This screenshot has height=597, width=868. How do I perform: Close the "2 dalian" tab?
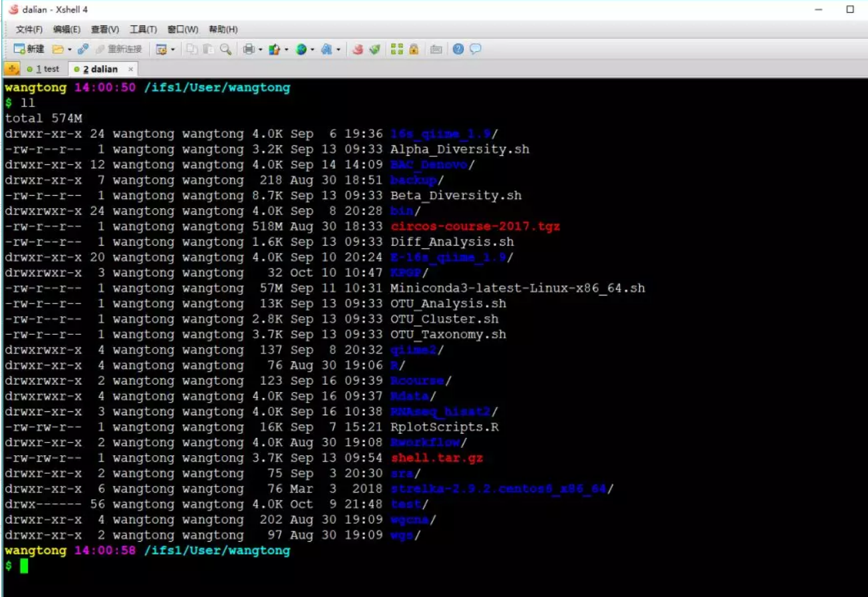(130, 69)
